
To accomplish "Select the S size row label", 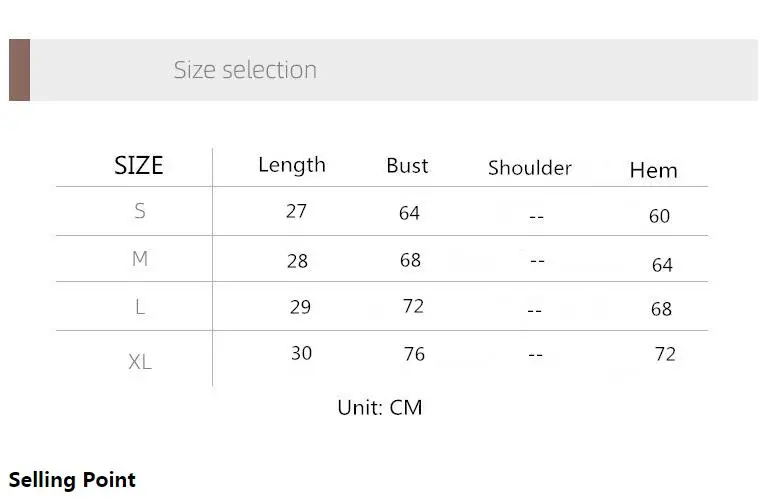I will pyautogui.click(x=140, y=211).
